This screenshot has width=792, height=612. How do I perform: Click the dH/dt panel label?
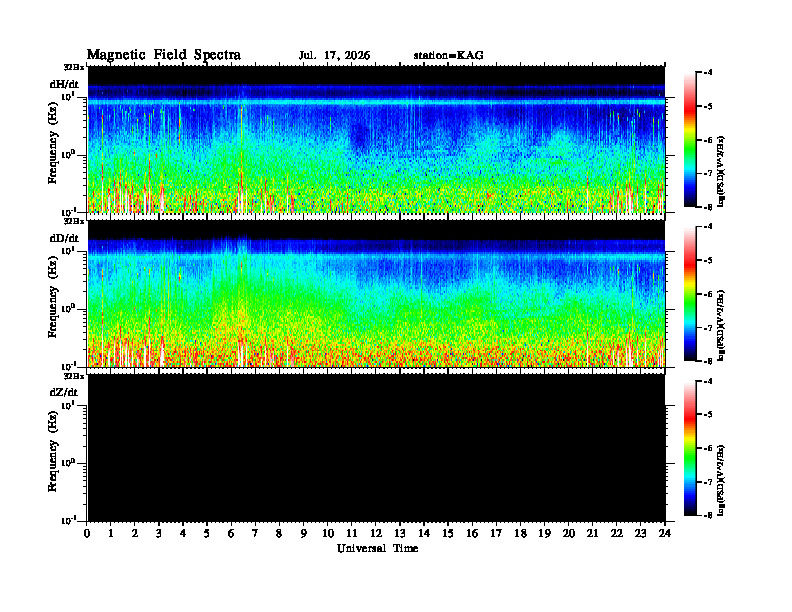(64, 84)
